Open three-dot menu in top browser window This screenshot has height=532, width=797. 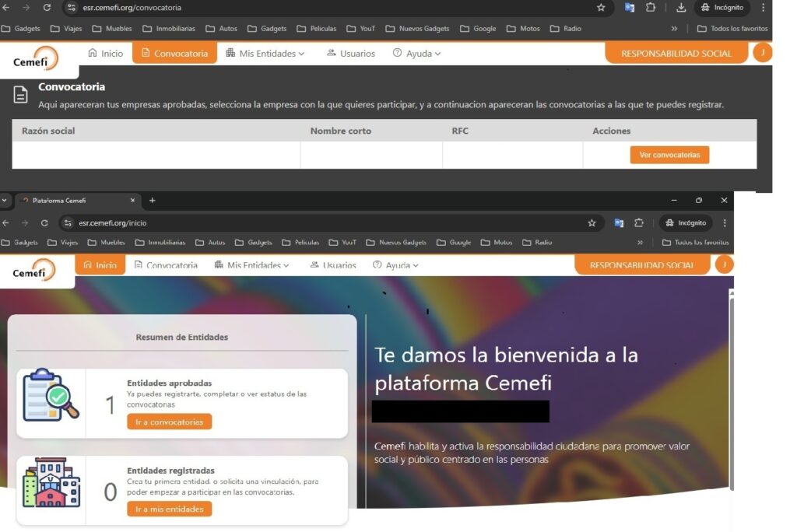pos(763,8)
